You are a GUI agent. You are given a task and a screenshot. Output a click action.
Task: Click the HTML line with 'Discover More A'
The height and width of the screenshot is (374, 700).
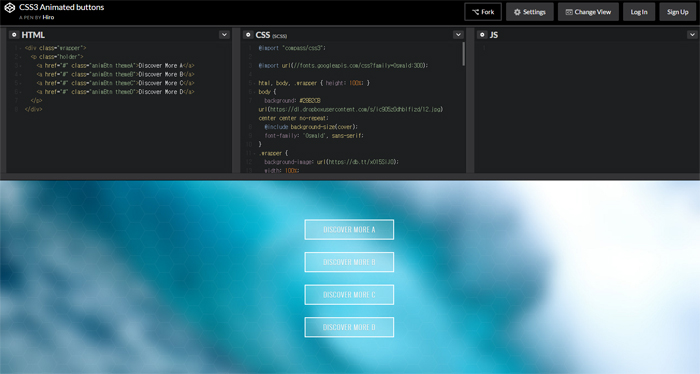click(x=115, y=66)
